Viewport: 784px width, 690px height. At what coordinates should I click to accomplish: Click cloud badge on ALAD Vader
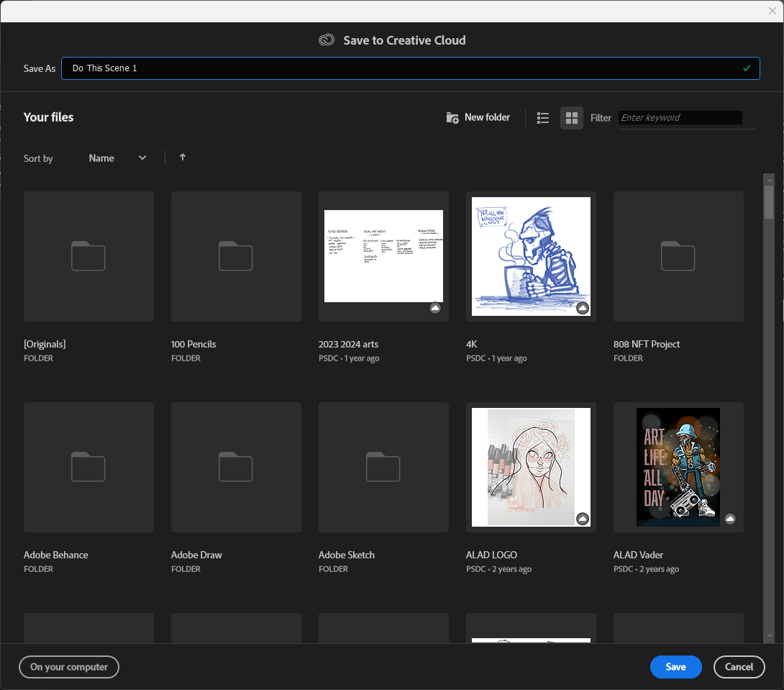[730, 519]
